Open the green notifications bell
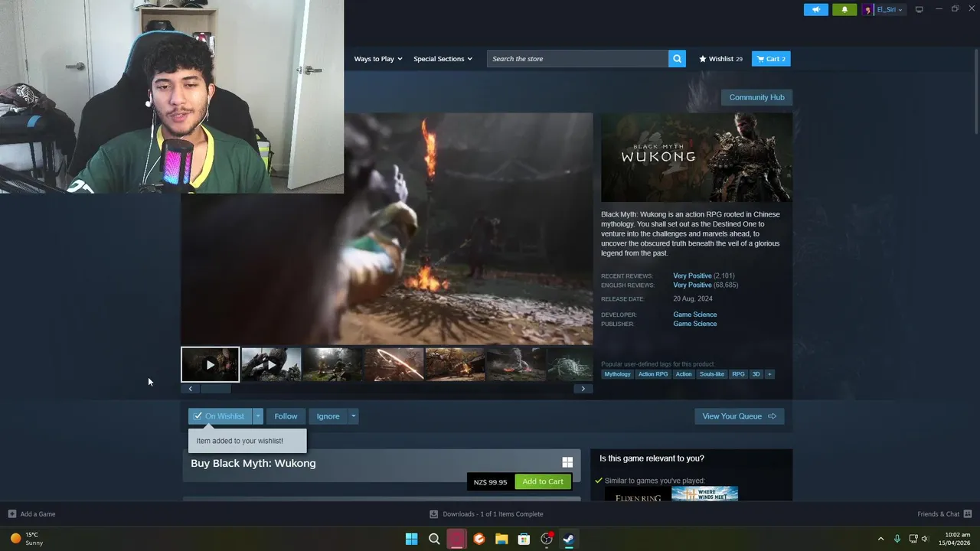The height and width of the screenshot is (551, 980). [x=844, y=9]
